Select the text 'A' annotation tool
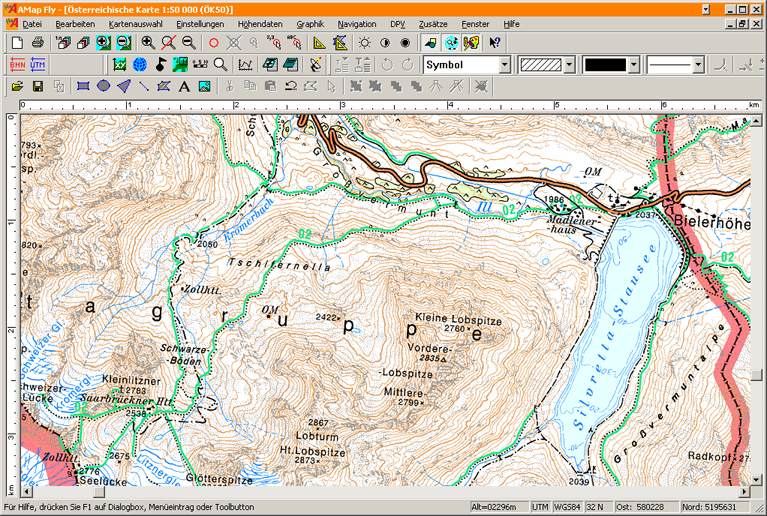Viewport: 767px width, 516px height. coord(184,87)
